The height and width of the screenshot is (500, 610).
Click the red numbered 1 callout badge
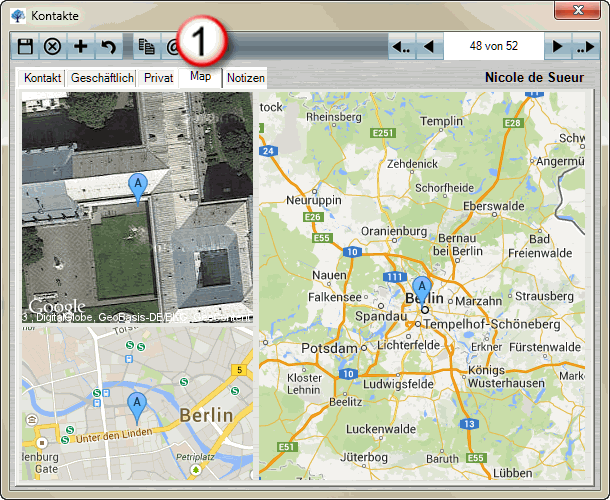201,42
